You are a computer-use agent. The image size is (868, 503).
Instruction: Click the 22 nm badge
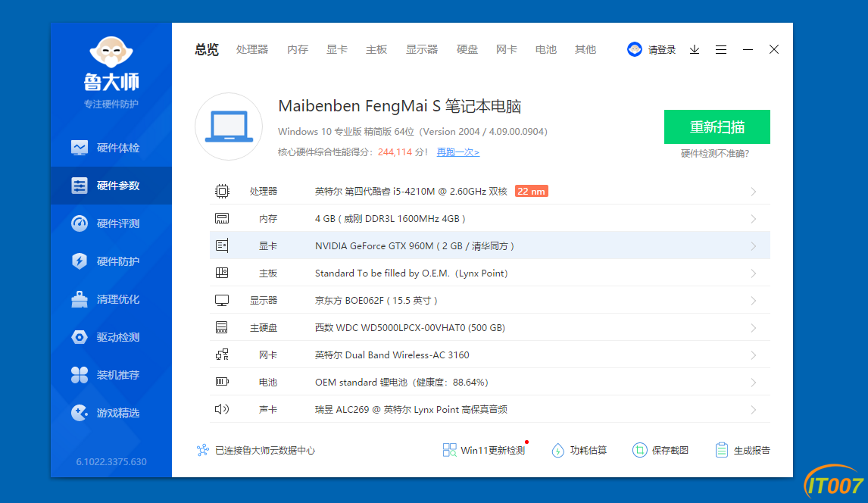pyautogui.click(x=532, y=192)
